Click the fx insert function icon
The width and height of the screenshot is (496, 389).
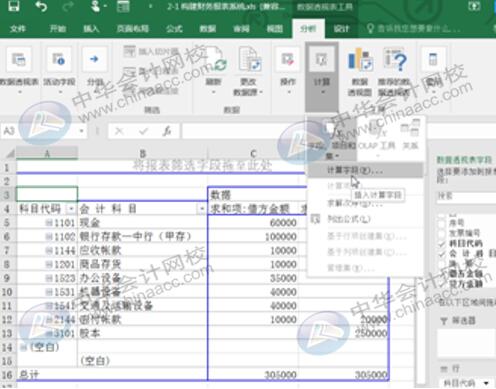click(167, 131)
